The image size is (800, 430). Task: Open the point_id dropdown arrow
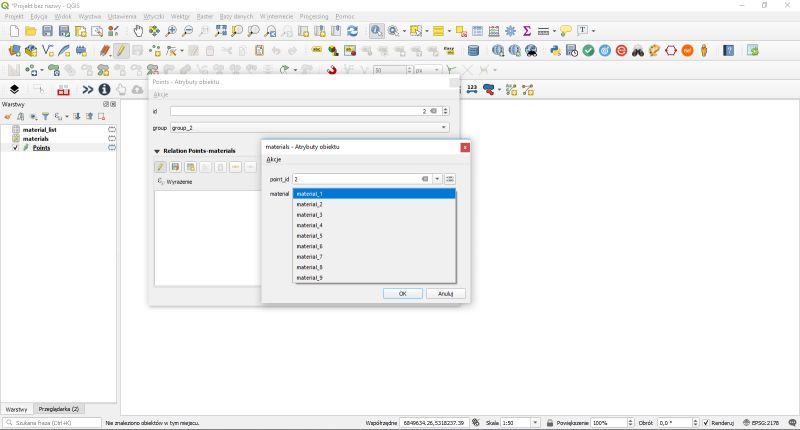pyautogui.click(x=437, y=179)
